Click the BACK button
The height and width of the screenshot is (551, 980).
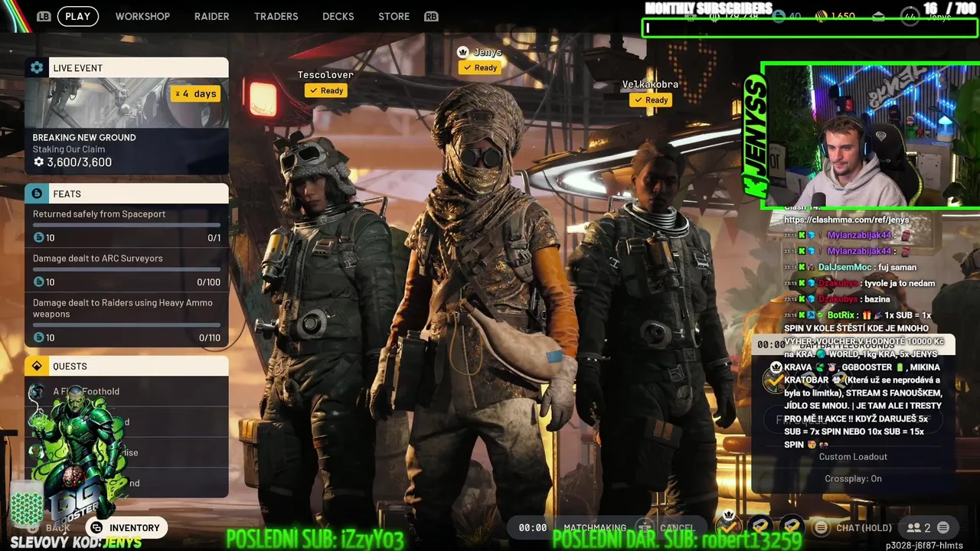tap(51, 528)
